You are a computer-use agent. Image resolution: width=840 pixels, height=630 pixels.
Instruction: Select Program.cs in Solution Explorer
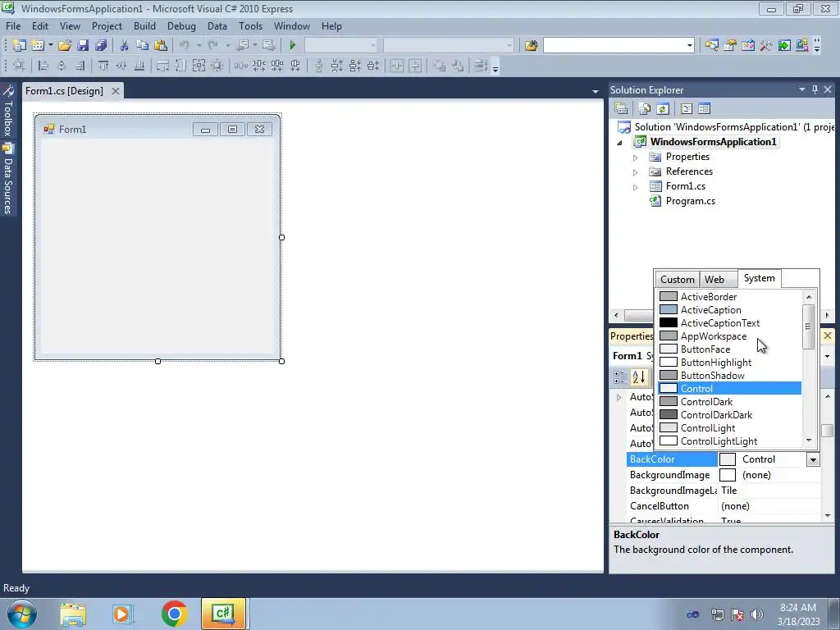(x=690, y=201)
